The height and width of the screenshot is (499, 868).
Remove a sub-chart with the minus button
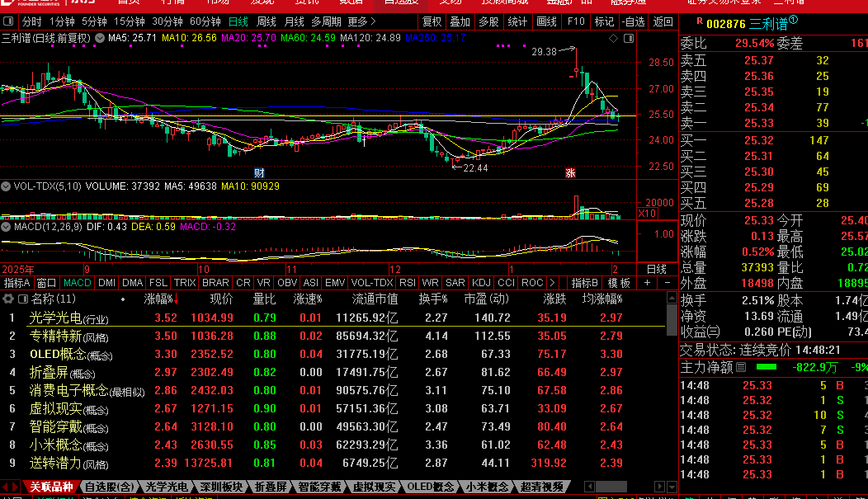[x=667, y=283]
